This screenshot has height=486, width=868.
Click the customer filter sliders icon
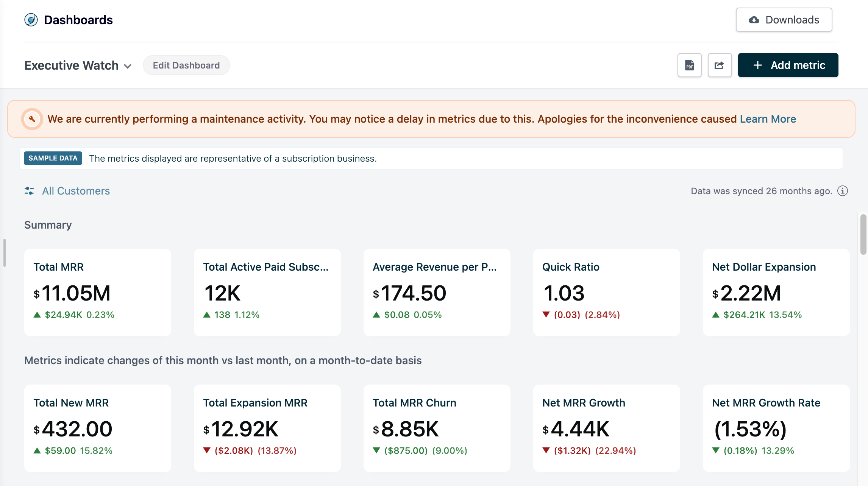(x=29, y=191)
